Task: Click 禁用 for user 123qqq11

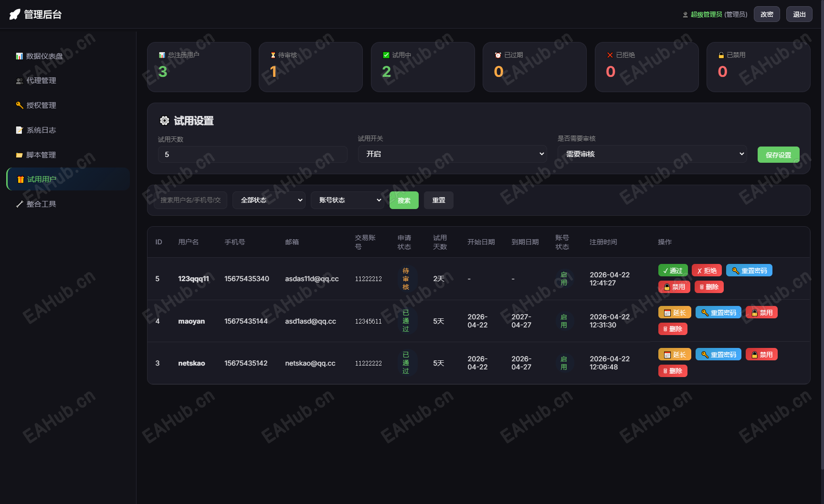Action: [674, 287]
